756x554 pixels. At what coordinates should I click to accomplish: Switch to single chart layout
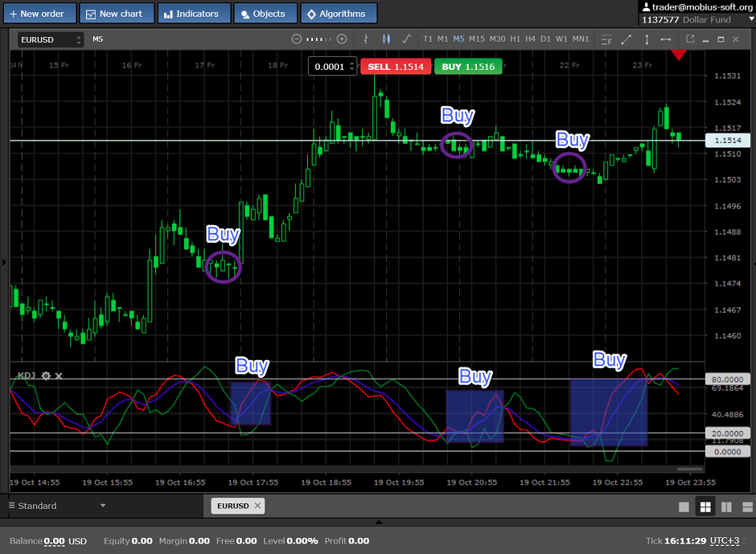[x=684, y=507]
